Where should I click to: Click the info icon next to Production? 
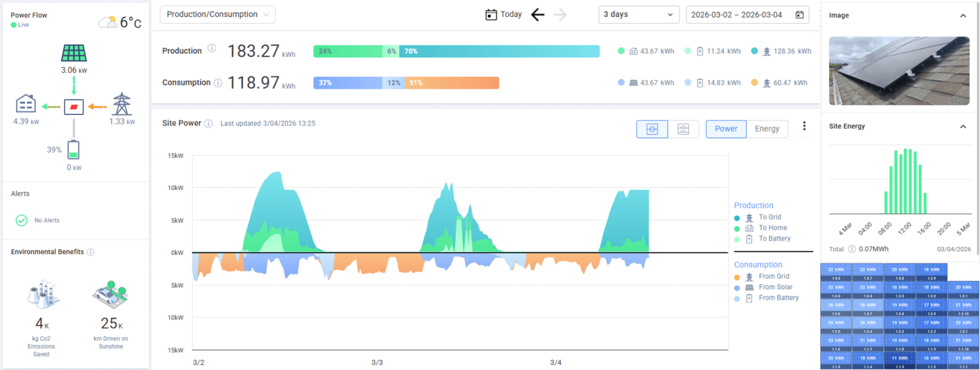click(x=212, y=48)
